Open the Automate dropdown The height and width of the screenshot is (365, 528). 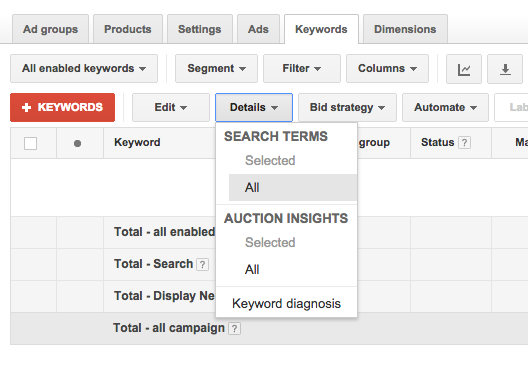click(x=445, y=107)
